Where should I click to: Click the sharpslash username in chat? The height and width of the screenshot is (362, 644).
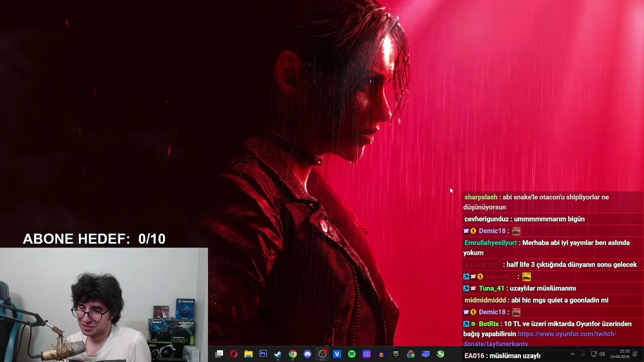point(481,197)
